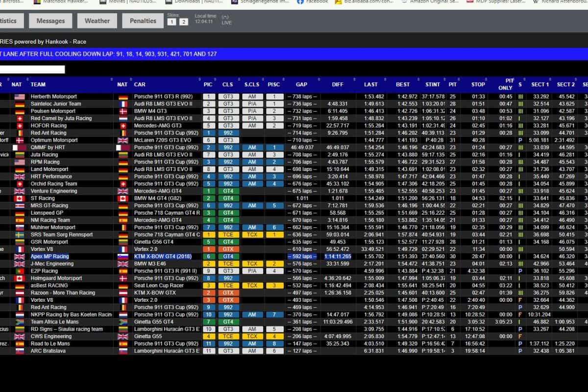The height and width of the screenshot is (392, 588).
Task: Select skin 1 button
Action: pos(172,22)
